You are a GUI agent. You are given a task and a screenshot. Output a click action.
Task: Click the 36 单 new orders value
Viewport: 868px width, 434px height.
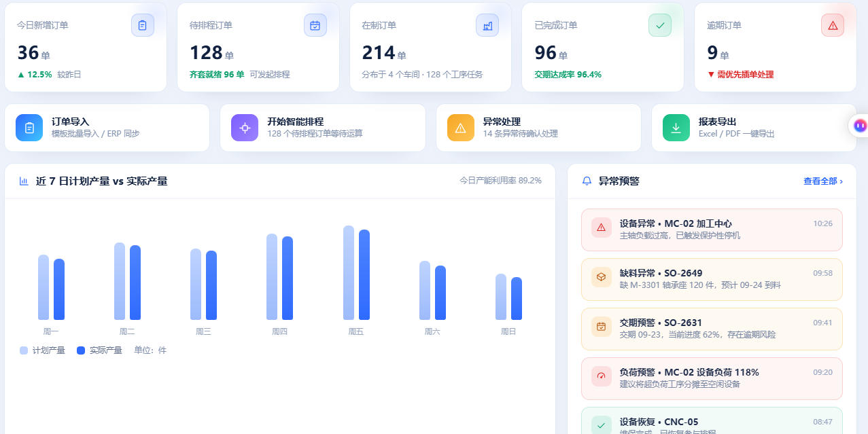click(33, 53)
